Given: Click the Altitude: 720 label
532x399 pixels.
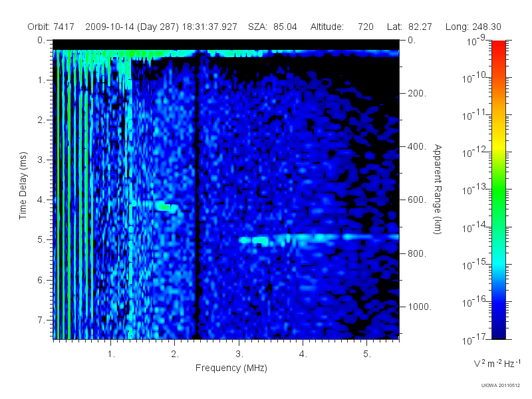Looking at the screenshot, I should pyautogui.click(x=342, y=27).
